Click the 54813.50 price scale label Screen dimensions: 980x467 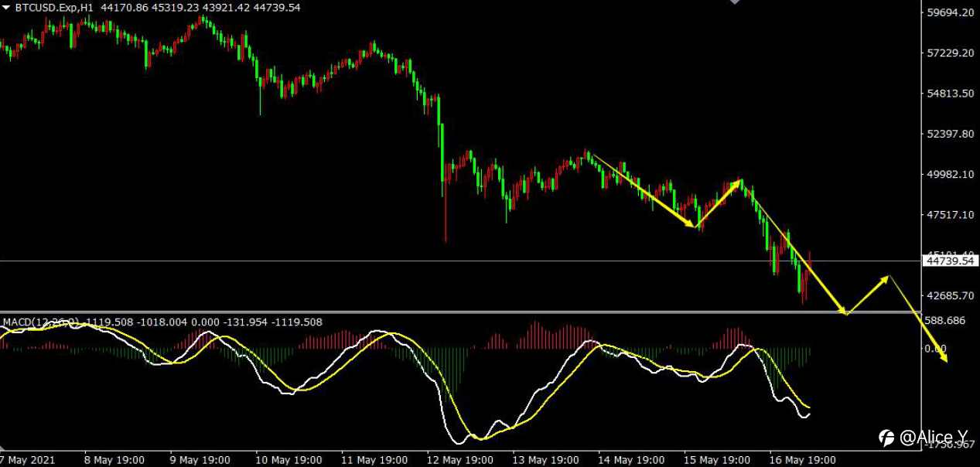pos(950,94)
